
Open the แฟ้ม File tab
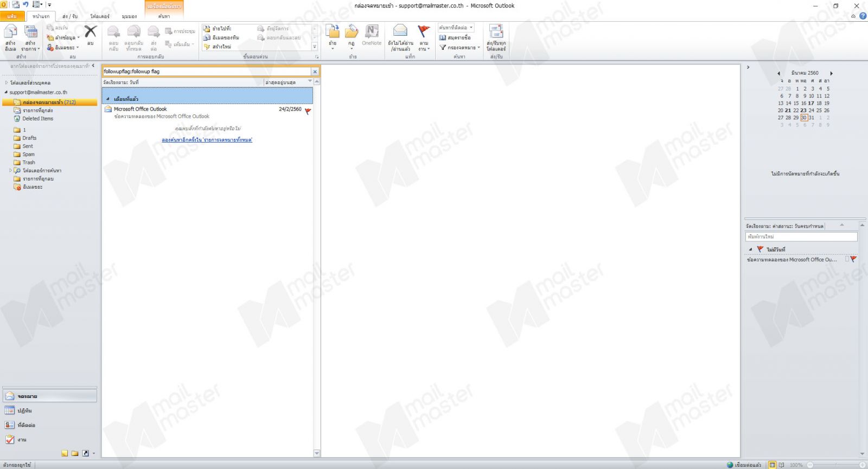coord(12,16)
